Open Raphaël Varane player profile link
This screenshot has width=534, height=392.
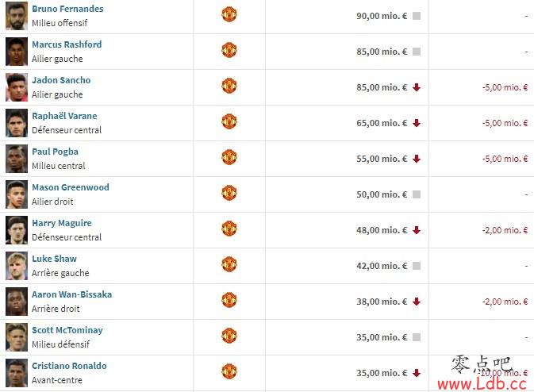(x=64, y=116)
